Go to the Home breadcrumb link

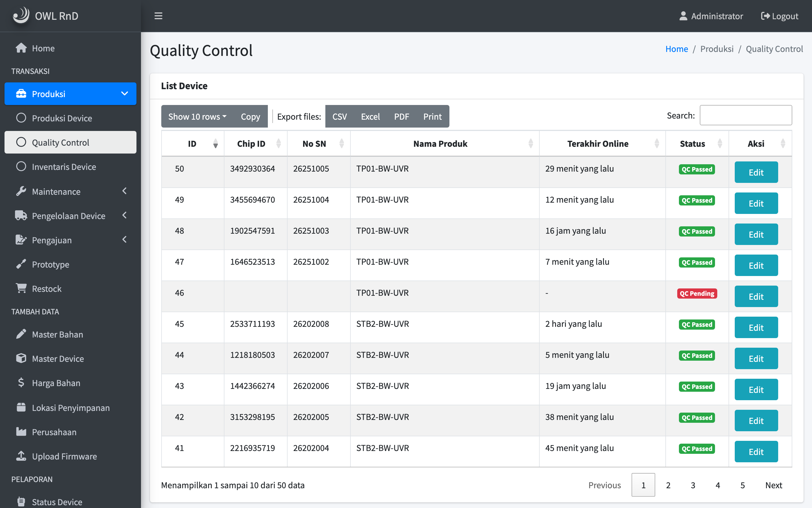[676, 49]
